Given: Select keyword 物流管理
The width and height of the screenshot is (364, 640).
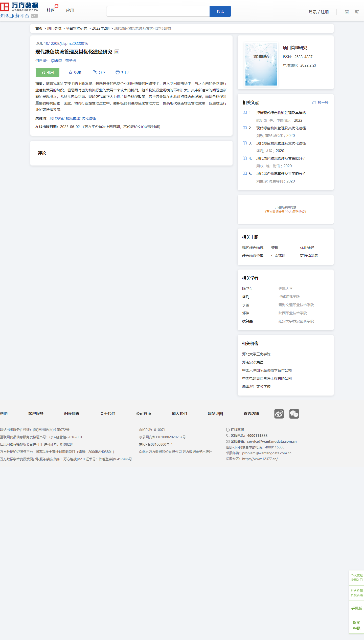Looking at the screenshot, I should click(x=73, y=118).
